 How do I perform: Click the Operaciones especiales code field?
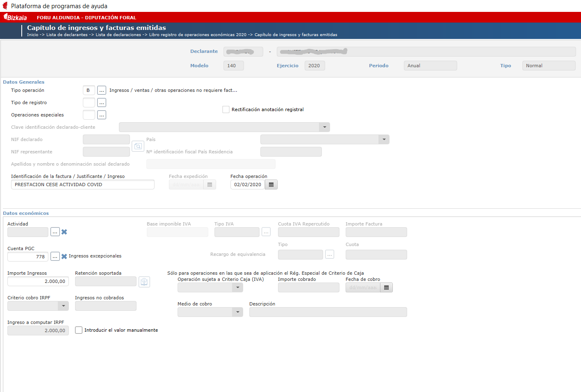click(89, 115)
